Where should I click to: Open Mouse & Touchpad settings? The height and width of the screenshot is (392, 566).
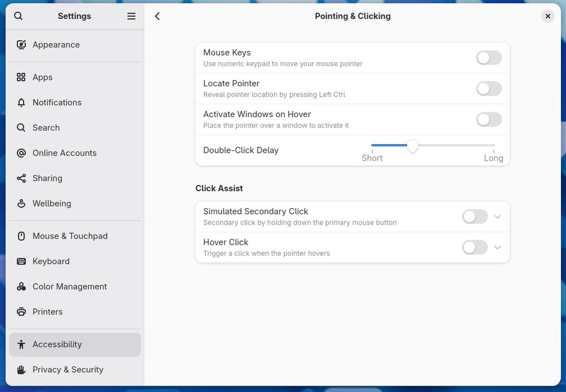click(x=75, y=236)
